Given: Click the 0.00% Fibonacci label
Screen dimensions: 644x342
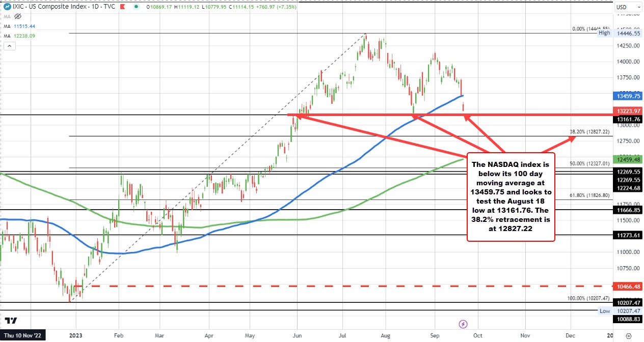Looking at the screenshot, I should (591, 29).
